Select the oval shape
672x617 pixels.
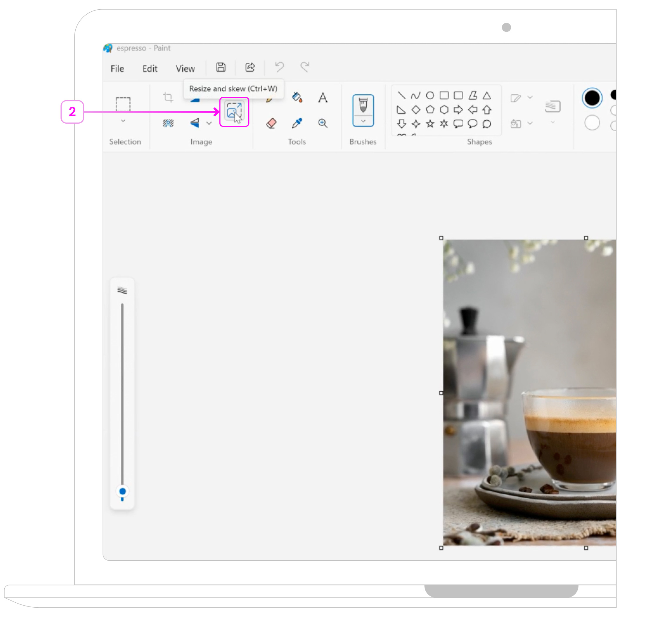click(x=430, y=96)
